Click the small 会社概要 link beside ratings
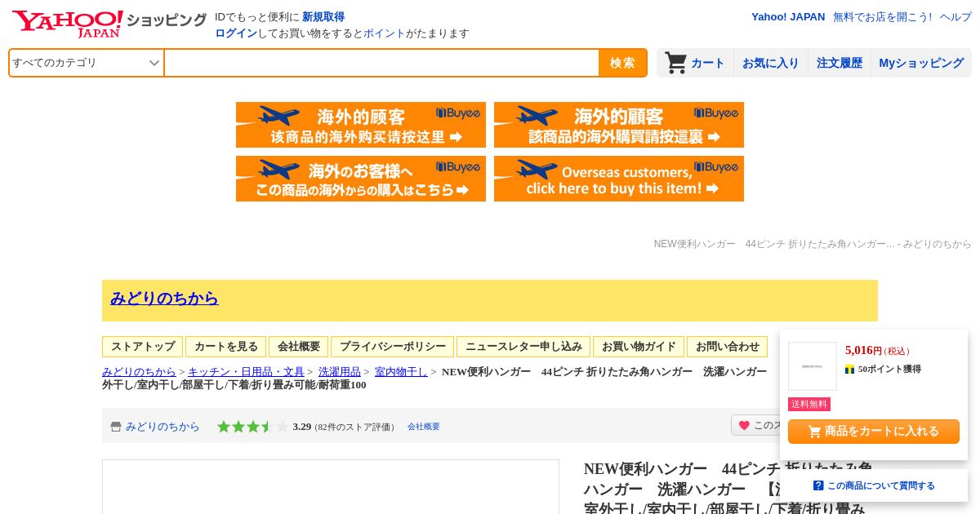This screenshot has width=980, height=514. click(x=424, y=427)
